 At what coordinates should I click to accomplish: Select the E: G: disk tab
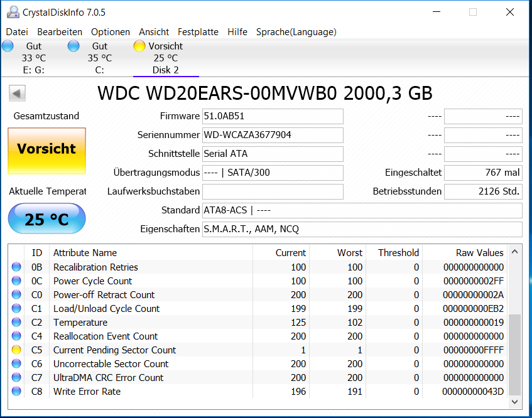coord(33,58)
